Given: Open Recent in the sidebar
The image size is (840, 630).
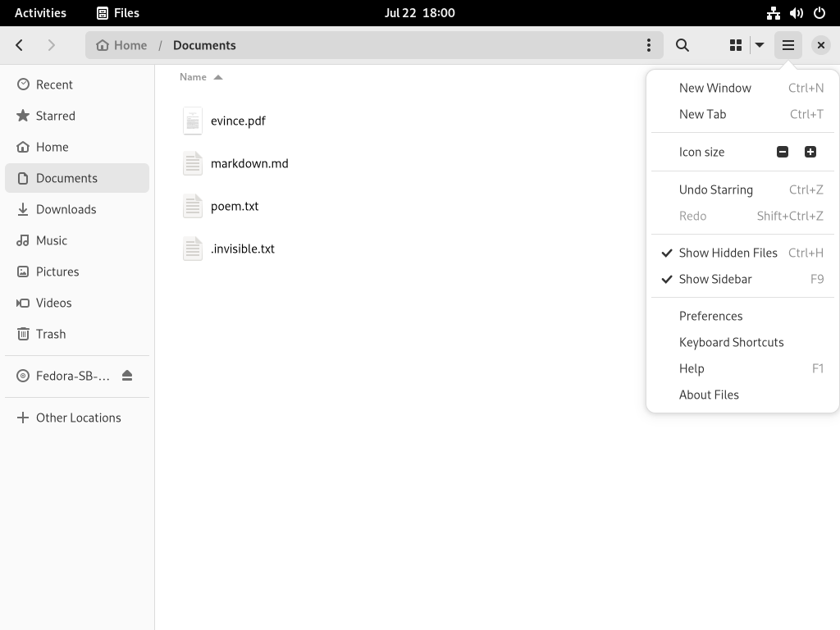Looking at the screenshot, I should pos(77,84).
